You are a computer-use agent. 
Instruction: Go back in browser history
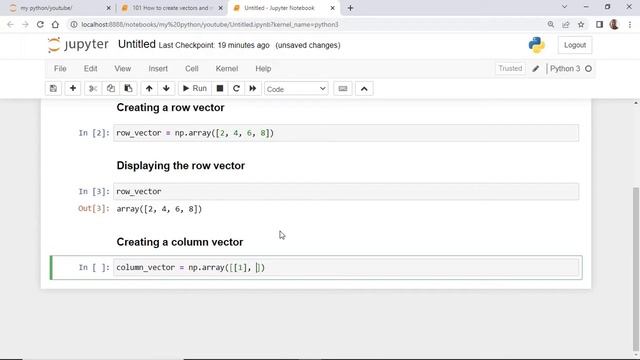pos(10,24)
